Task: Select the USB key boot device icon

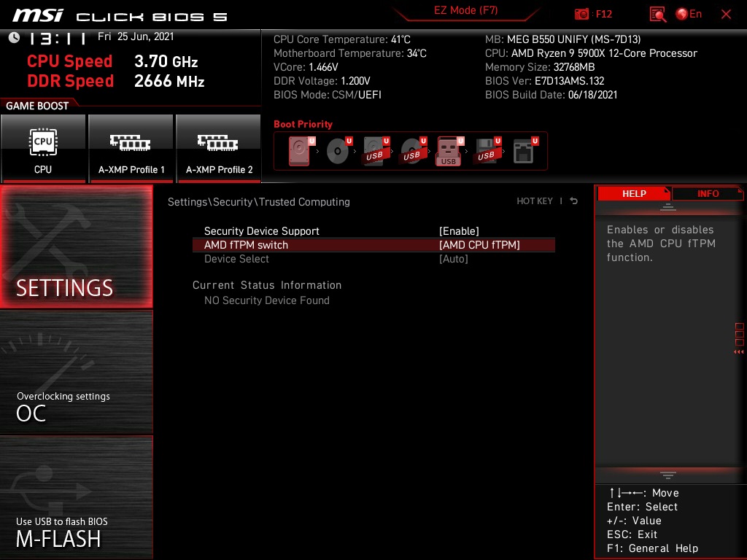Action: coord(449,151)
